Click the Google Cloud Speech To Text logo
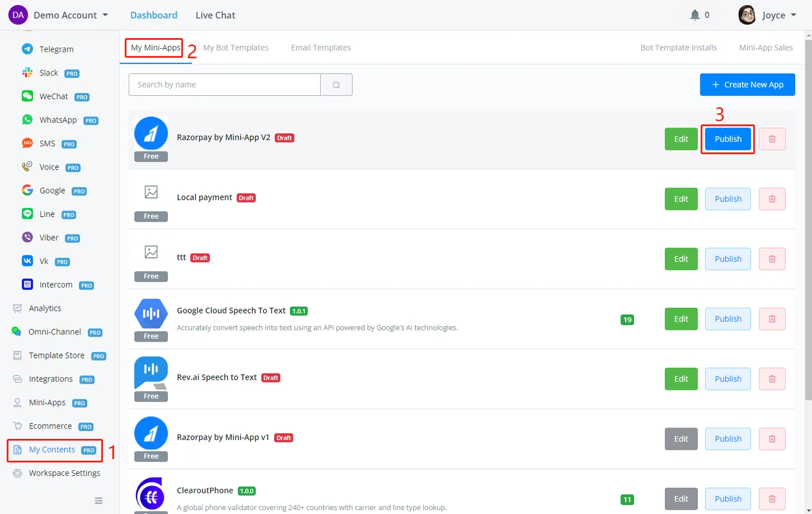Image resolution: width=812 pixels, height=514 pixels. 151,313
